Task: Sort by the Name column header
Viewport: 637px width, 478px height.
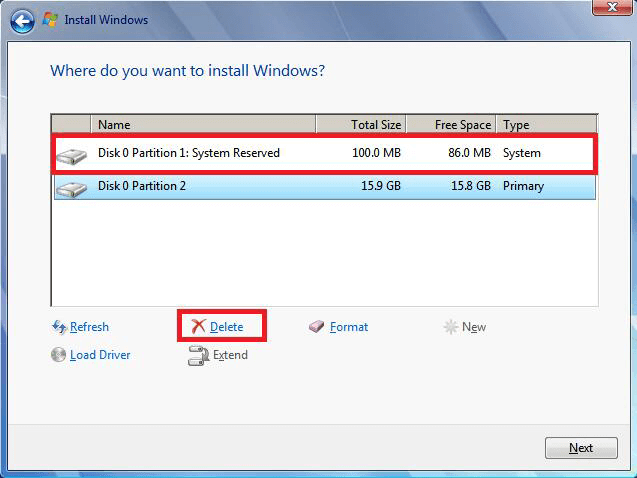Action: [203, 124]
